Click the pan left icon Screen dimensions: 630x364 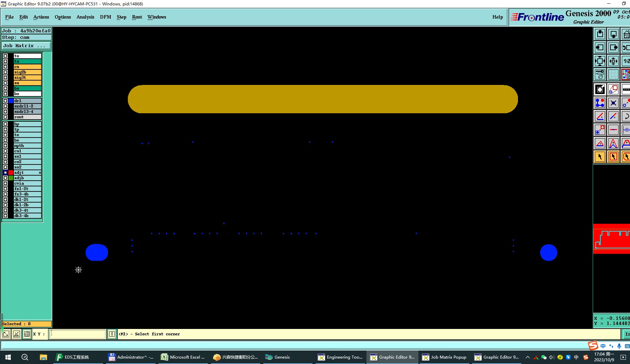pyautogui.click(x=600, y=48)
